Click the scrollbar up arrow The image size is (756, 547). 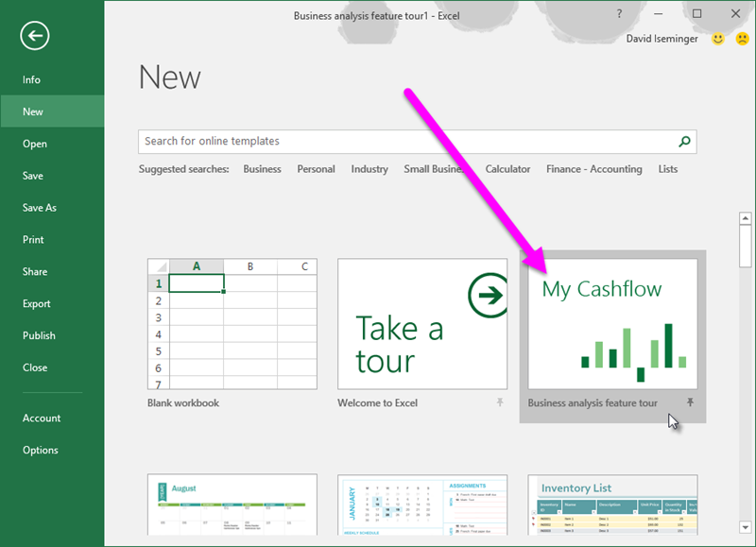746,218
